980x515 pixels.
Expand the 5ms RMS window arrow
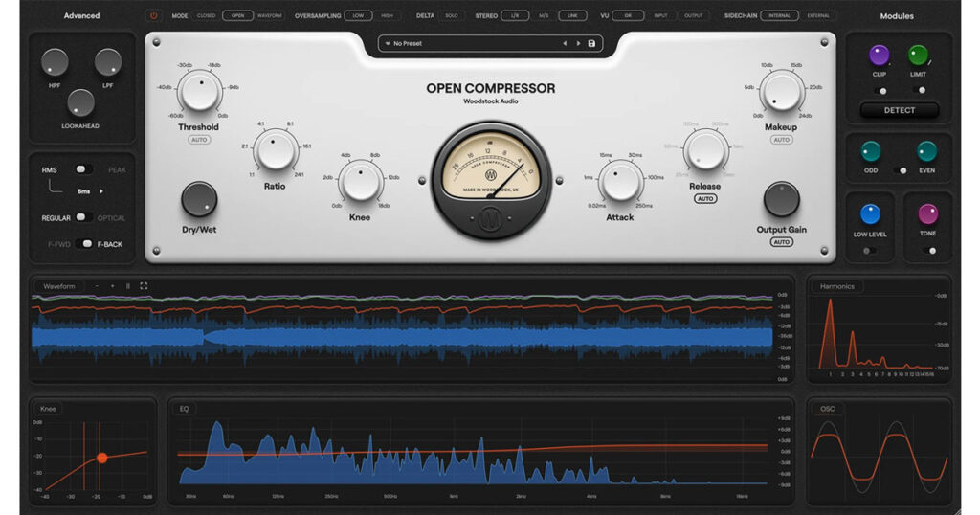(101, 191)
